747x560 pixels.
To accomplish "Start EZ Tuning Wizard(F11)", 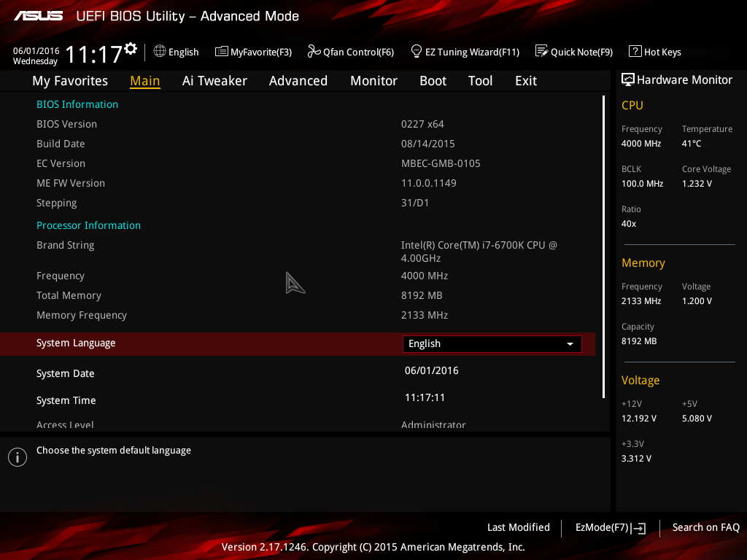I will click(465, 52).
